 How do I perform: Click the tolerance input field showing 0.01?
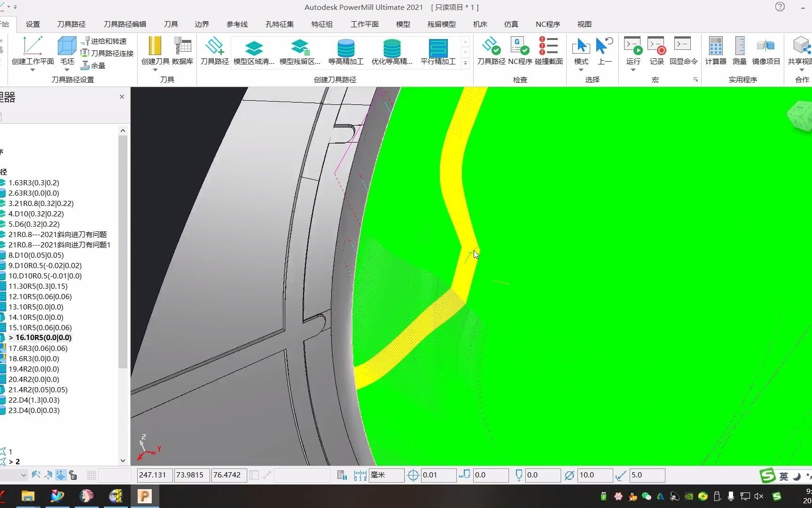438,475
